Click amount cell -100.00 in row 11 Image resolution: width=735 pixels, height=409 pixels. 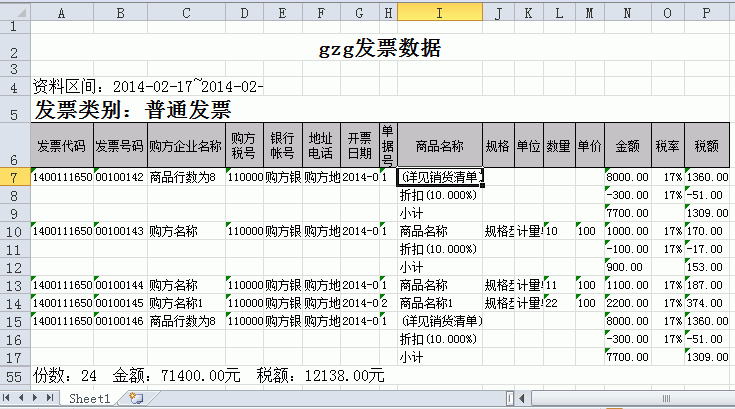coord(628,249)
